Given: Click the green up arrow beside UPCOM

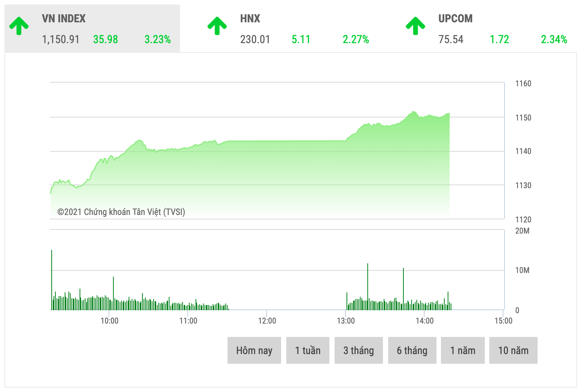Looking at the screenshot, I should click(x=415, y=26).
